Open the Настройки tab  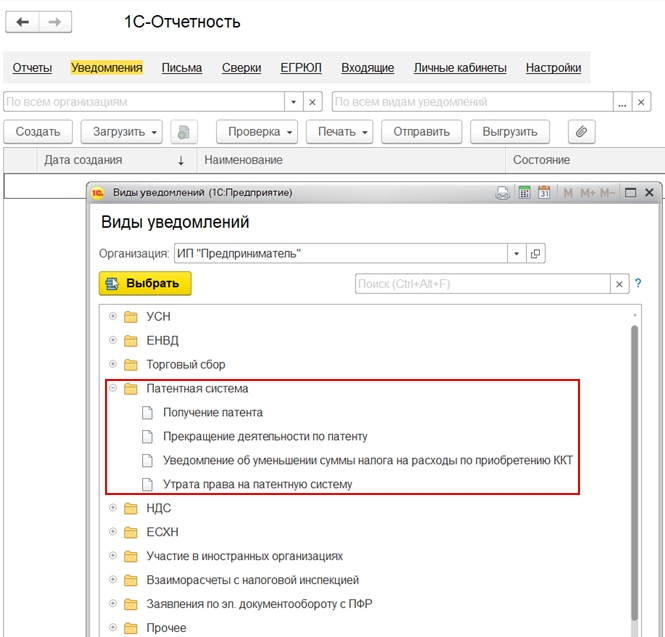pos(553,68)
